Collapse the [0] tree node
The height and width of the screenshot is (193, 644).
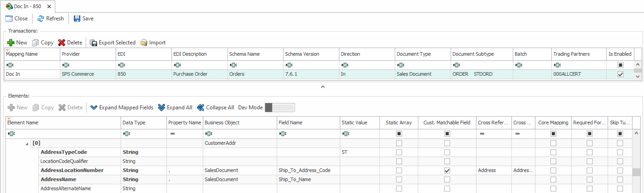[27, 144]
